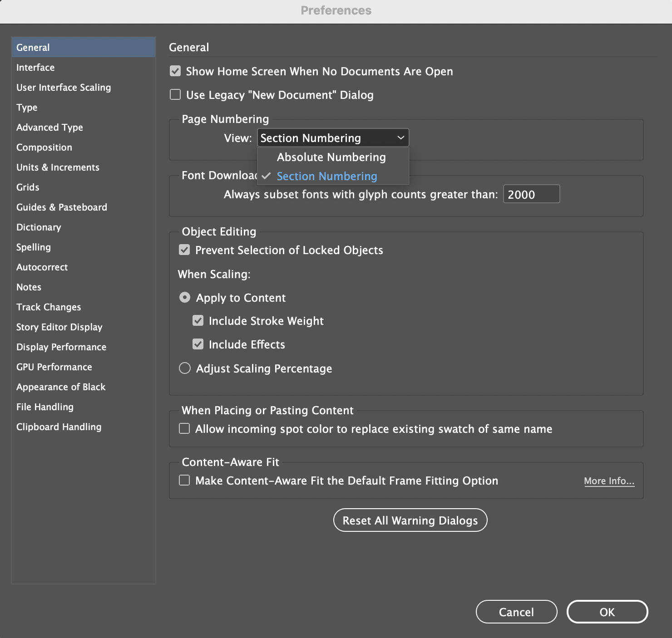Image resolution: width=672 pixels, height=638 pixels.
Task: Go to GPU Performance preferences
Action: pos(54,367)
